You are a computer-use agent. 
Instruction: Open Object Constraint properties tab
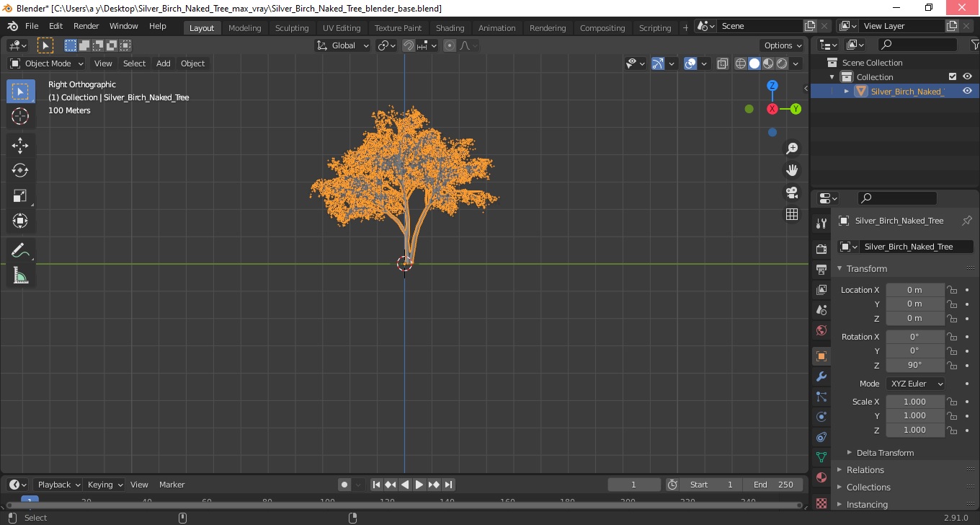(821, 437)
